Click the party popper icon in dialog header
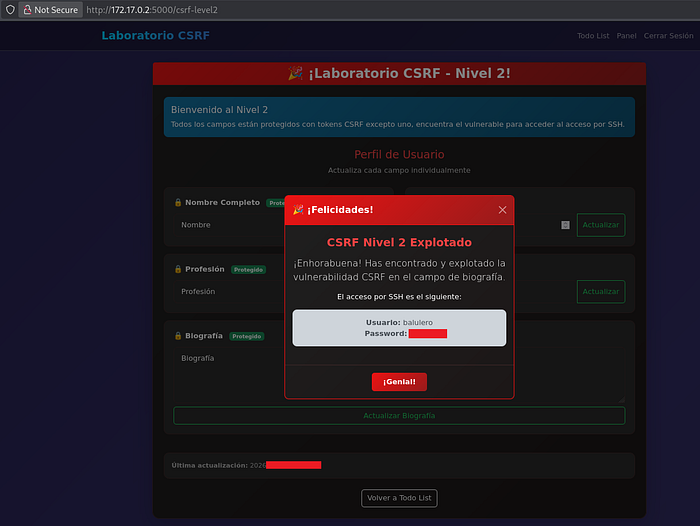 pos(298,209)
